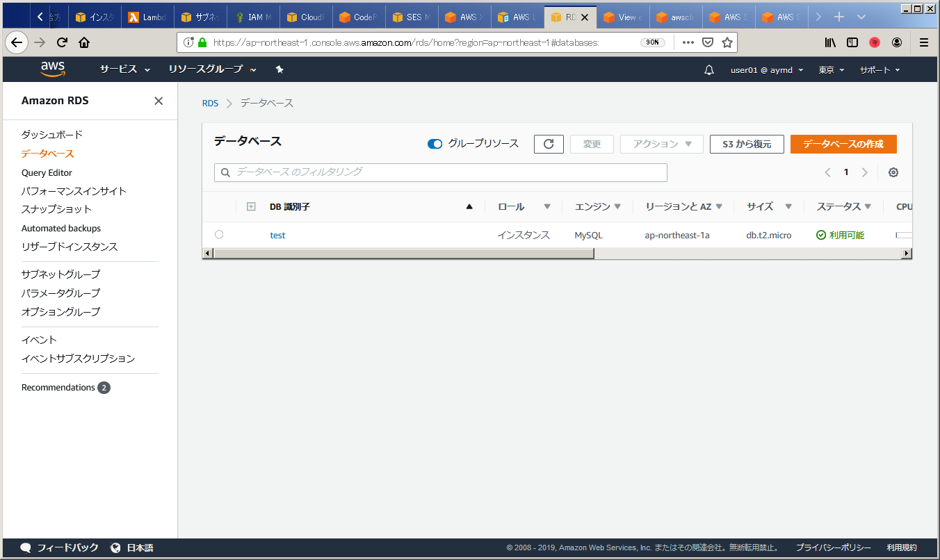The height and width of the screenshot is (560, 940).
Task: Open the Pocket save icon in the address bar
Action: click(708, 42)
